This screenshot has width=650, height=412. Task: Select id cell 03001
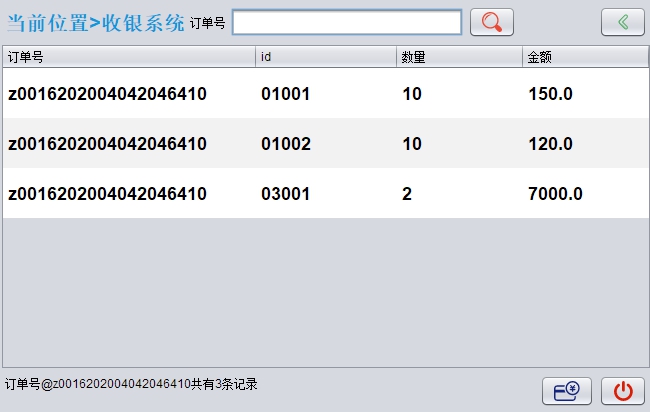(285, 194)
